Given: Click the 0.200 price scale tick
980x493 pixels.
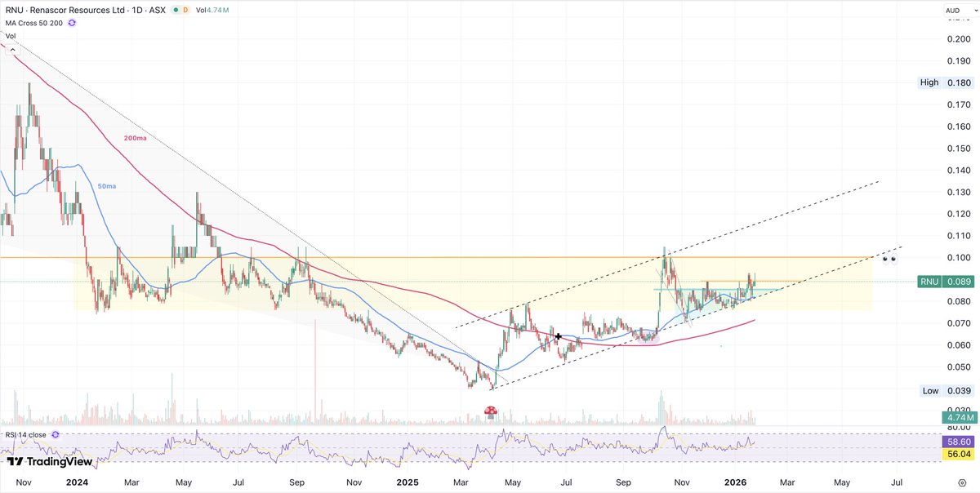Looking at the screenshot, I should (x=959, y=39).
